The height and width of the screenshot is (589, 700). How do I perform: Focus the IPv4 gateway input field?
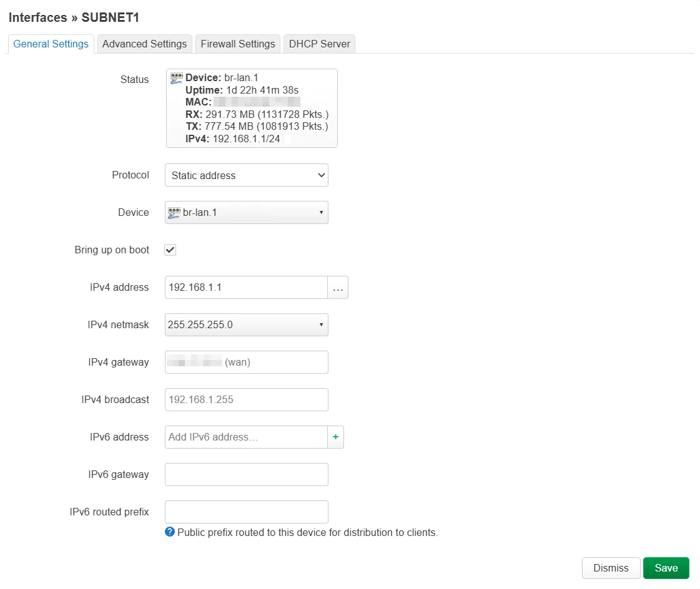click(x=247, y=363)
